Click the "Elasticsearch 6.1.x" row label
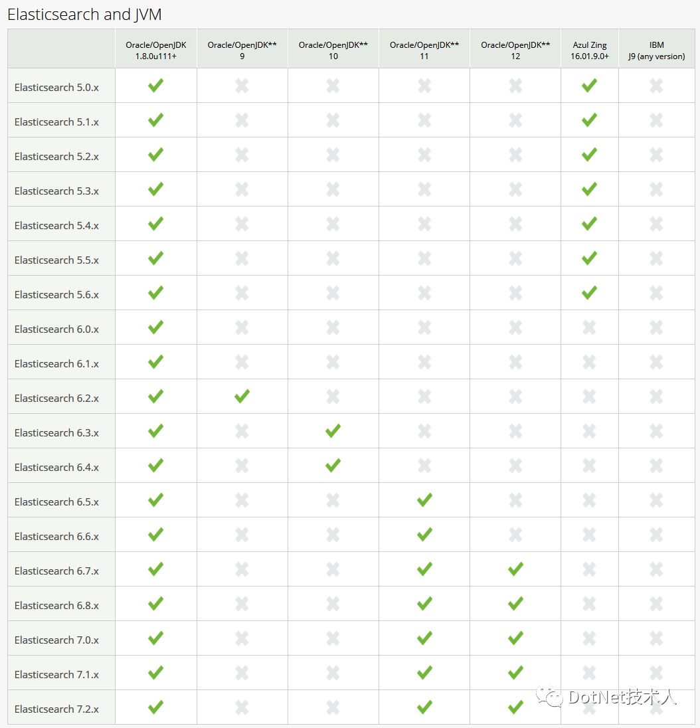The image size is (700, 728). tap(56, 363)
